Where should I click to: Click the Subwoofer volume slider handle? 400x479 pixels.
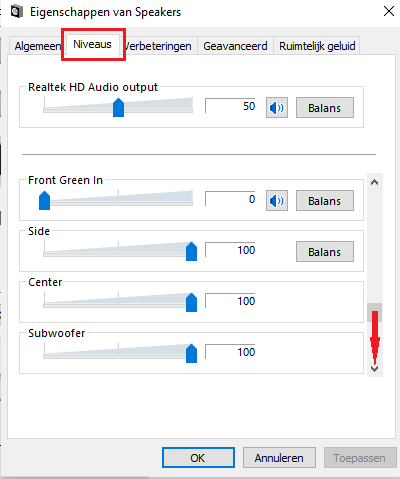click(191, 353)
